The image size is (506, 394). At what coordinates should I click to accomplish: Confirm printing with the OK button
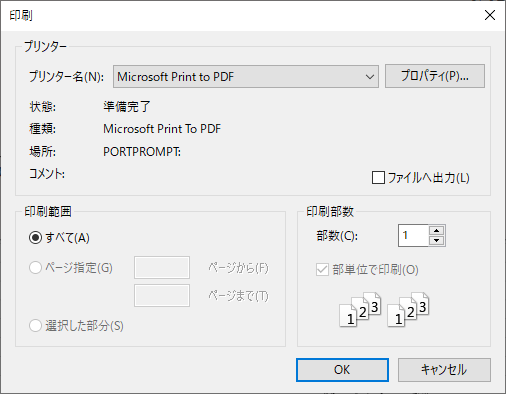(x=342, y=370)
